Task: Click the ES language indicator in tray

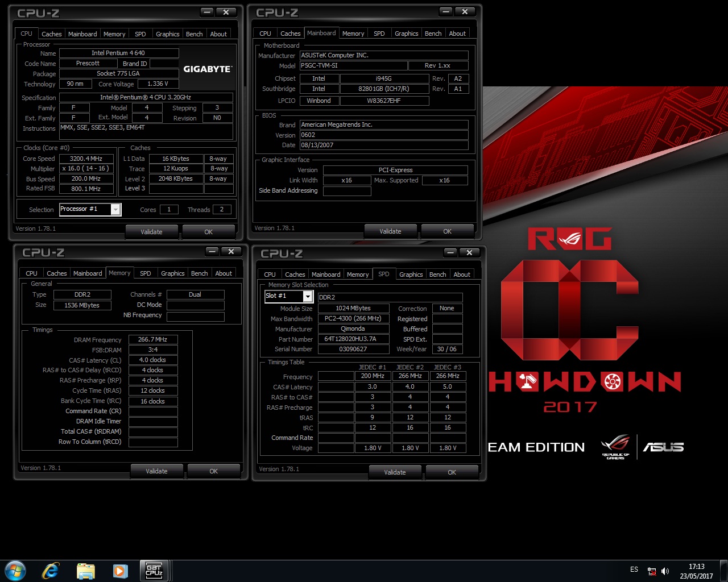Action: (634, 569)
